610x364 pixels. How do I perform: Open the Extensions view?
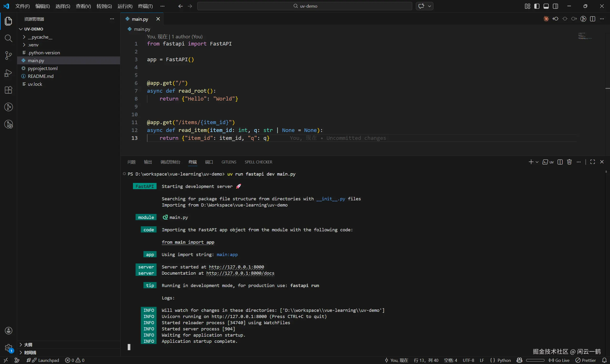point(9,90)
